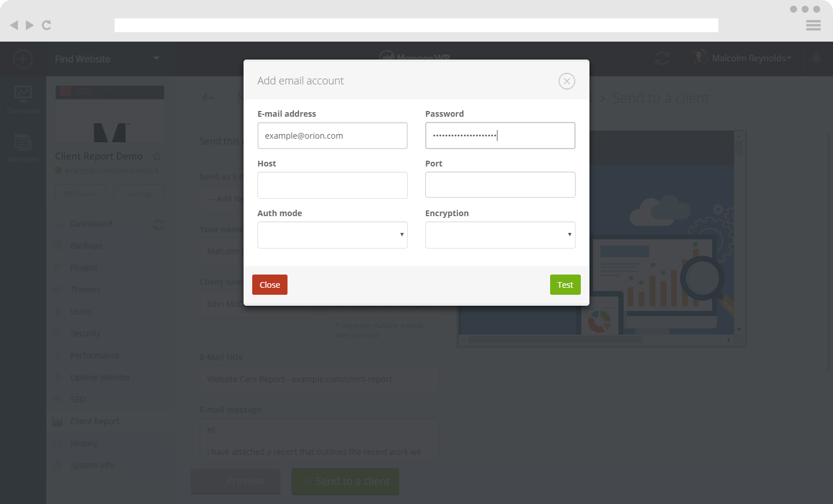Click the sync refresh icon in header

click(662, 58)
